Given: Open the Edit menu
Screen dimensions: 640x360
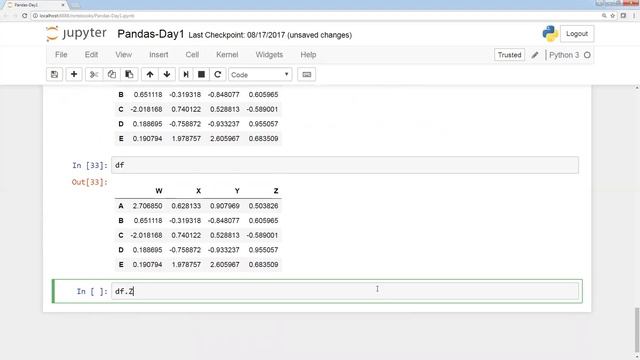Looking at the screenshot, I should (x=91, y=55).
